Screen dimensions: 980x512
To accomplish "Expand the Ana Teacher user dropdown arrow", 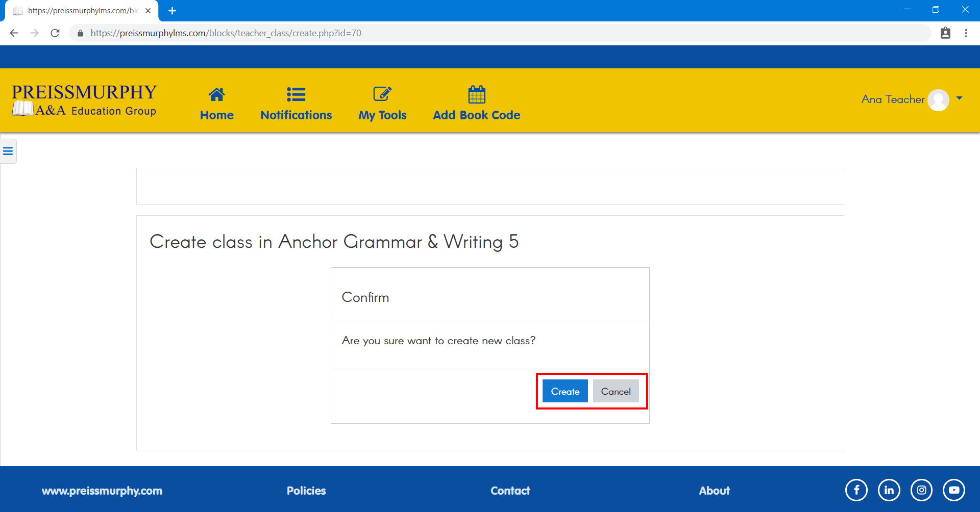I will (960, 98).
